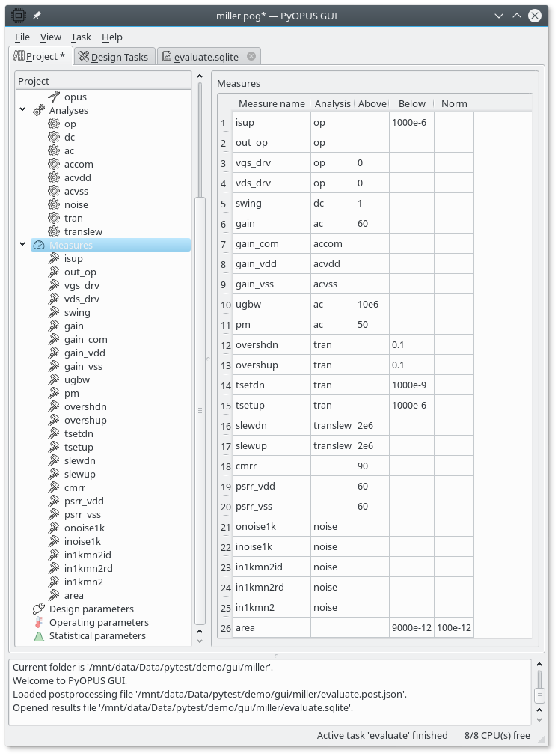Click the gauge icon beside Measures

point(39,245)
